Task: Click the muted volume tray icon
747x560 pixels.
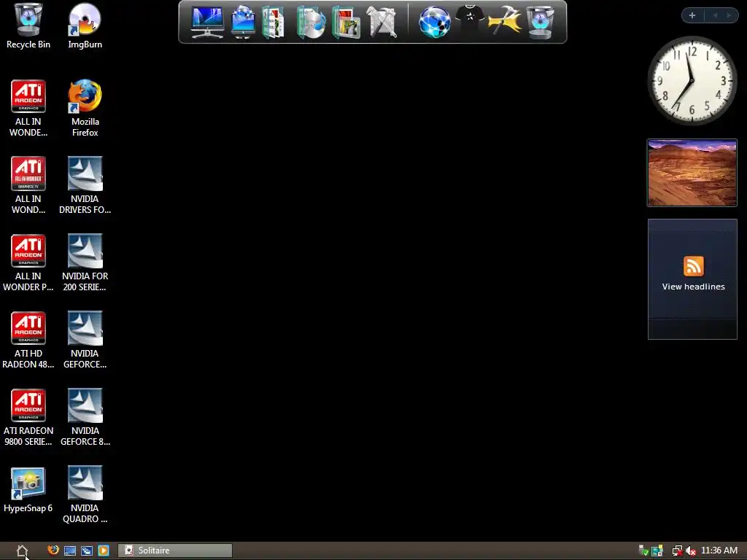Action: 690,551
